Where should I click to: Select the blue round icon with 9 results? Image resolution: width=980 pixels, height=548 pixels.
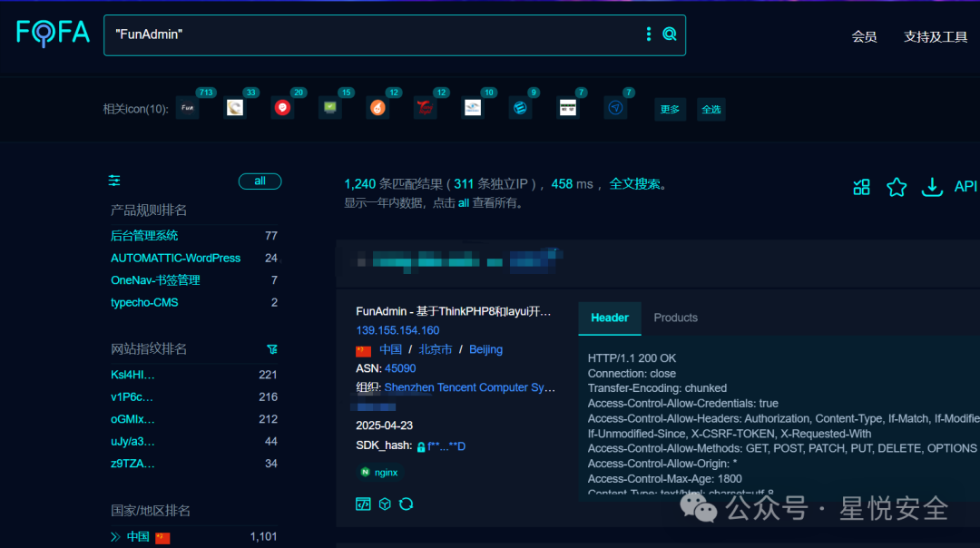[x=520, y=108]
